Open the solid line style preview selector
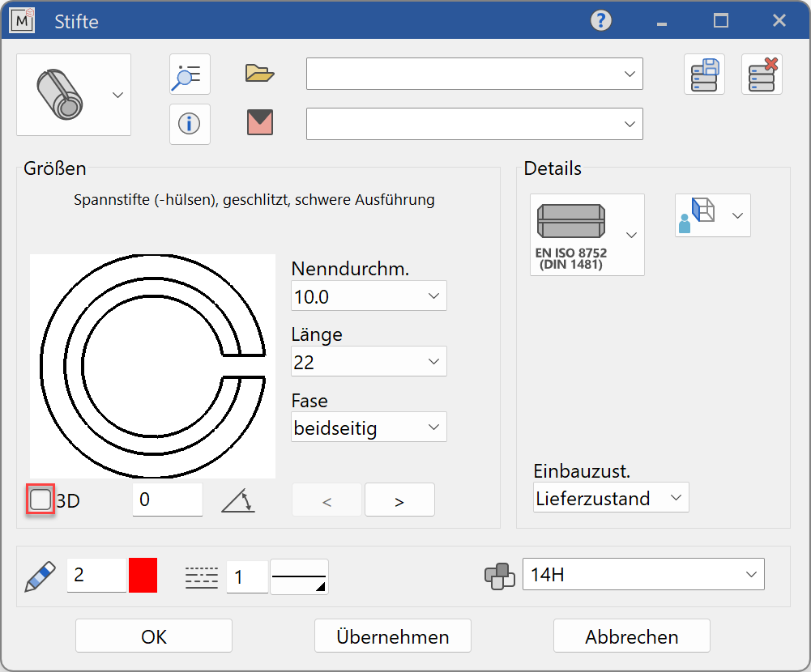 click(x=300, y=576)
